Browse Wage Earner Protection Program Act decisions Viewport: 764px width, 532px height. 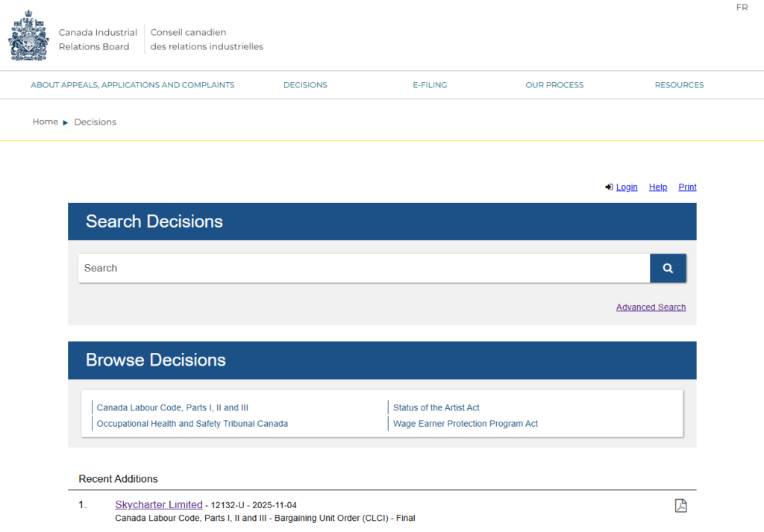[465, 424]
